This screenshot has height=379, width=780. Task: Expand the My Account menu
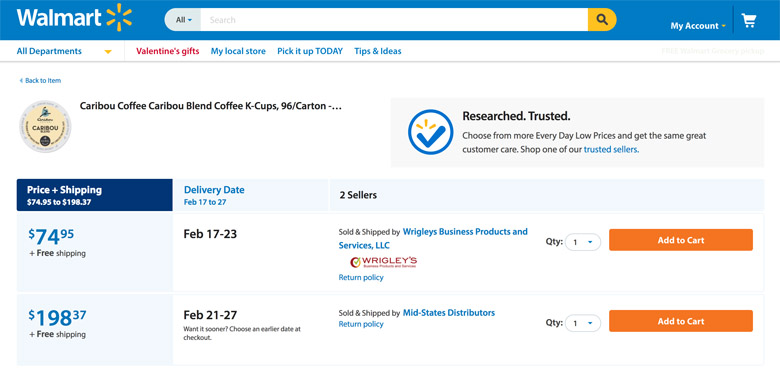coord(697,26)
